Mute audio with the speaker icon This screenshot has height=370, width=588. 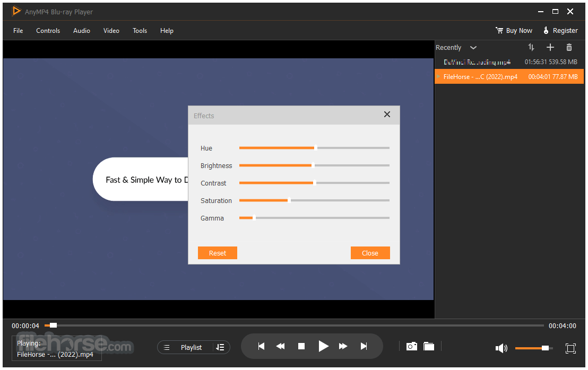501,348
